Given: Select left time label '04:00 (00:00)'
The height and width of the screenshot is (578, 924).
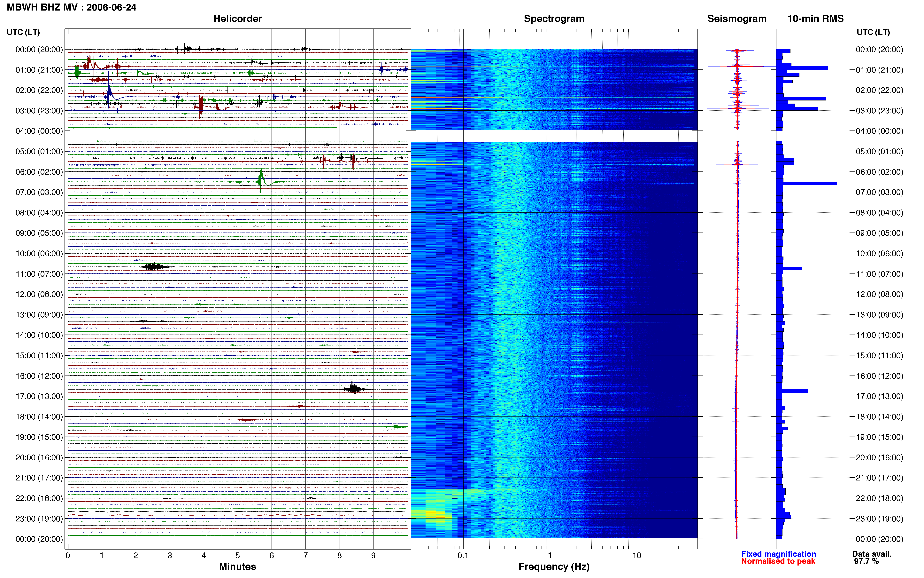Looking at the screenshot, I should coord(39,131).
